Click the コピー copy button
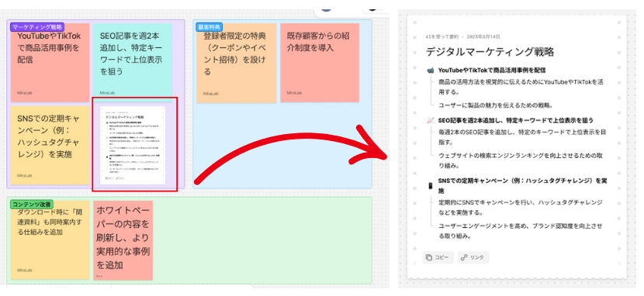This screenshot has width=644, height=296. click(438, 257)
